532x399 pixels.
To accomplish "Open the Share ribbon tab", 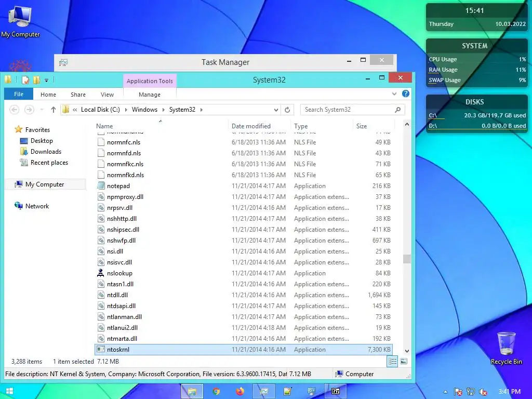I will coord(78,95).
